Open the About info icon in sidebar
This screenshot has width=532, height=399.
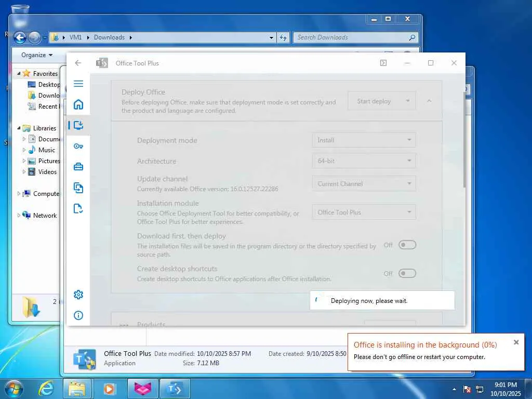pyautogui.click(x=78, y=315)
